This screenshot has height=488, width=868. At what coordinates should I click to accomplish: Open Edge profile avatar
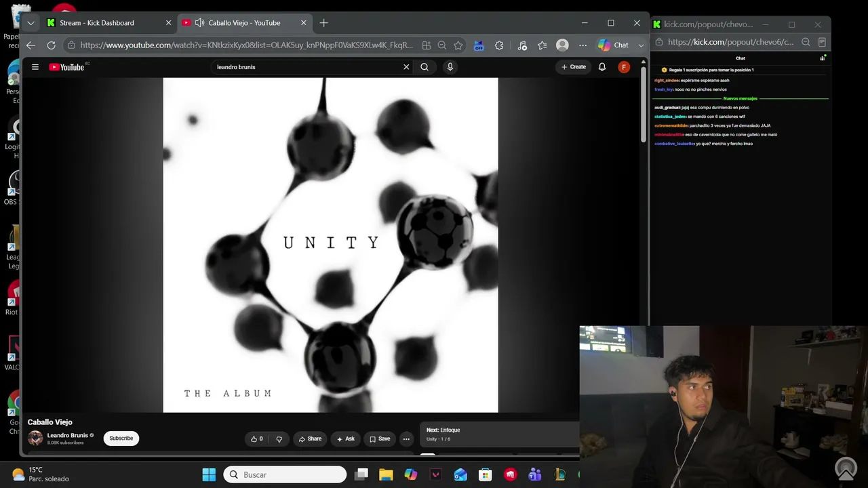562,45
